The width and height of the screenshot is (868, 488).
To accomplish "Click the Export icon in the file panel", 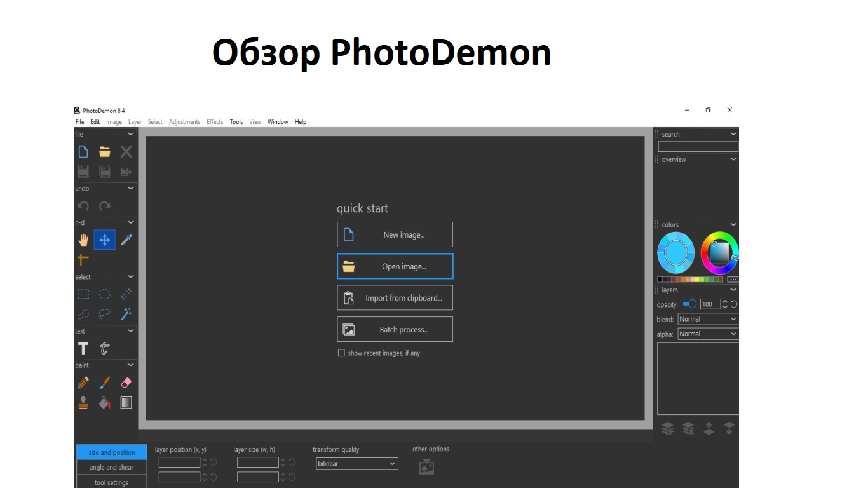I will (x=126, y=172).
